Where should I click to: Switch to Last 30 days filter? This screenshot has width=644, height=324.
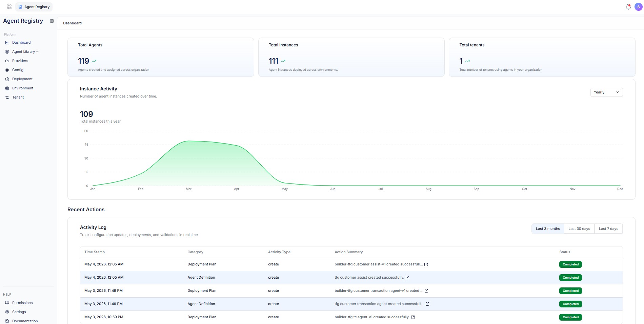click(x=579, y=229)
